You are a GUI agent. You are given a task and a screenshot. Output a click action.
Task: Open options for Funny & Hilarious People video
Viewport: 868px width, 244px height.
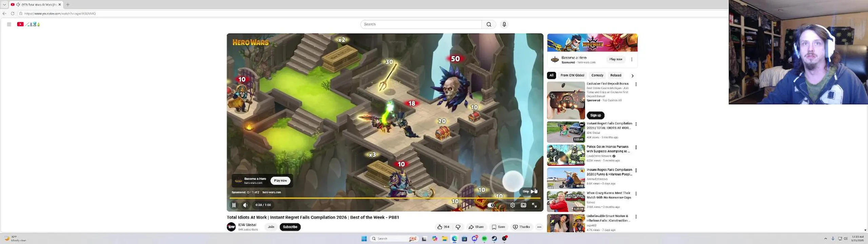point(636,170)
